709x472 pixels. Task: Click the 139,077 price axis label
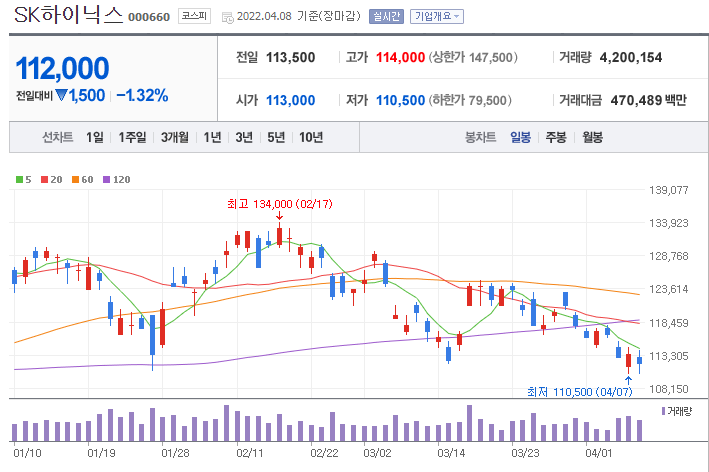[669, 190]
